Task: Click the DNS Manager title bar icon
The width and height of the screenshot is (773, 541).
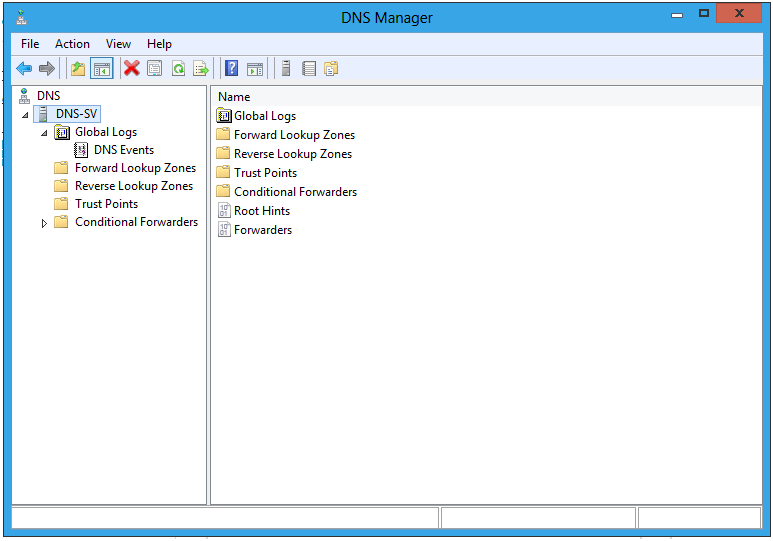Action: 21,18
